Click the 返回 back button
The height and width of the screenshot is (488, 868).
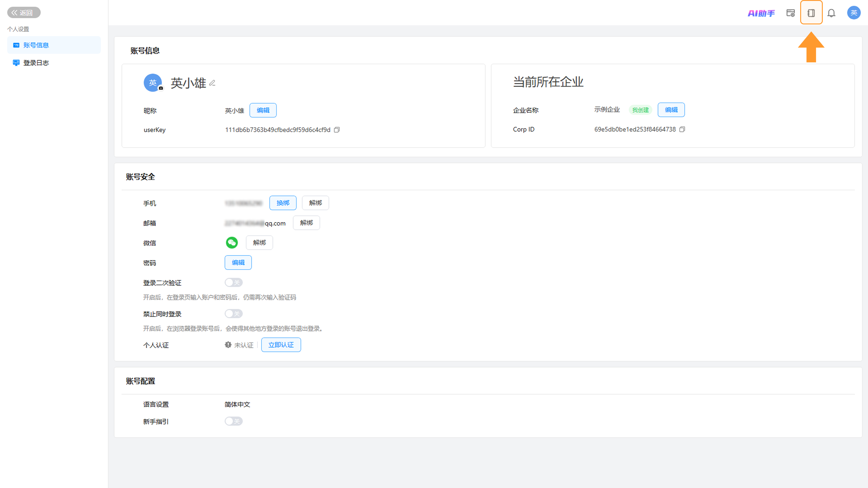point(24,12)
